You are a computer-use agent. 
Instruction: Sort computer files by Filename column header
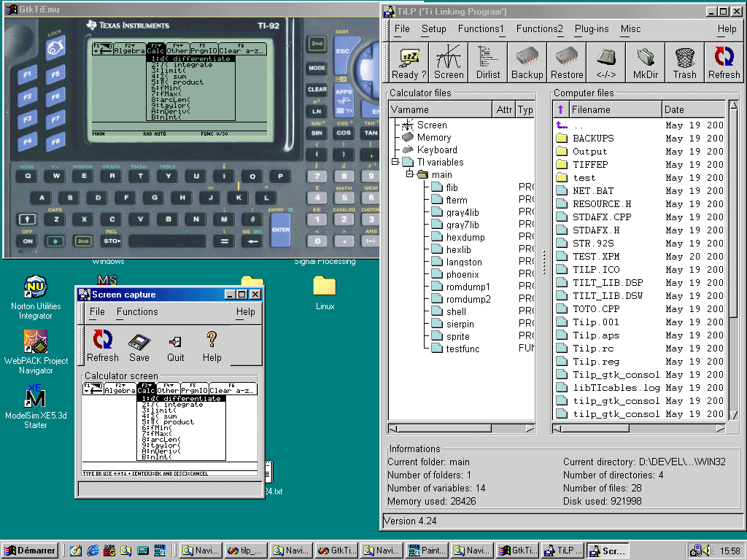coord(614,110)
